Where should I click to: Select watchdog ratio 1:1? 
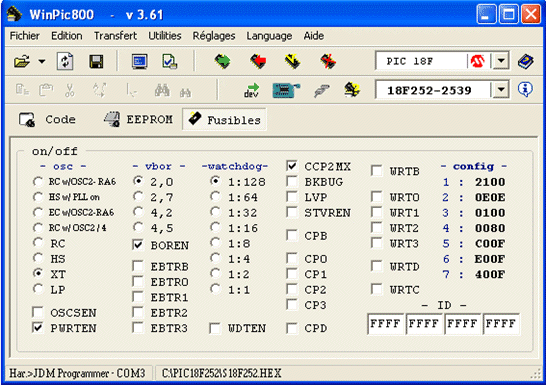[x=216, y=289]
